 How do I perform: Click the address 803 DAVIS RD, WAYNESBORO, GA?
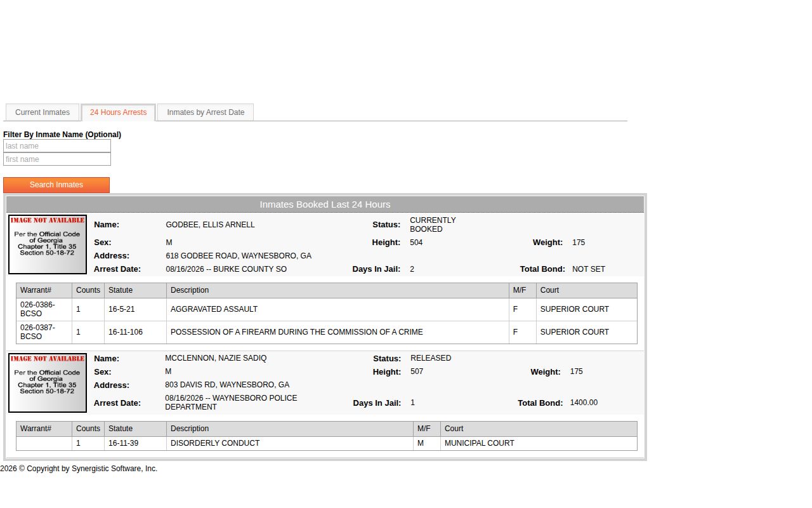[x=227, y=385]
